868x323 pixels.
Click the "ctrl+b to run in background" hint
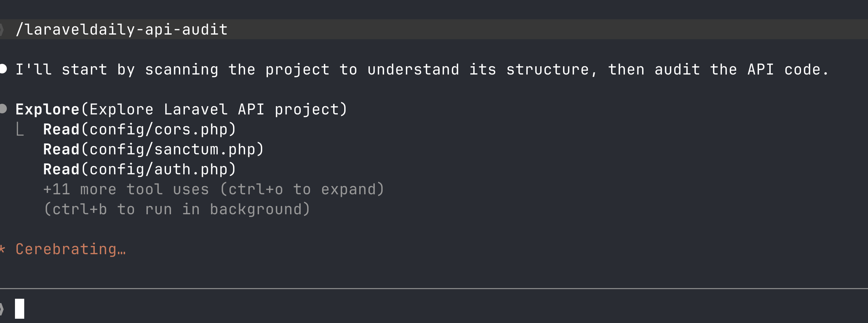[x=177, y=209]
